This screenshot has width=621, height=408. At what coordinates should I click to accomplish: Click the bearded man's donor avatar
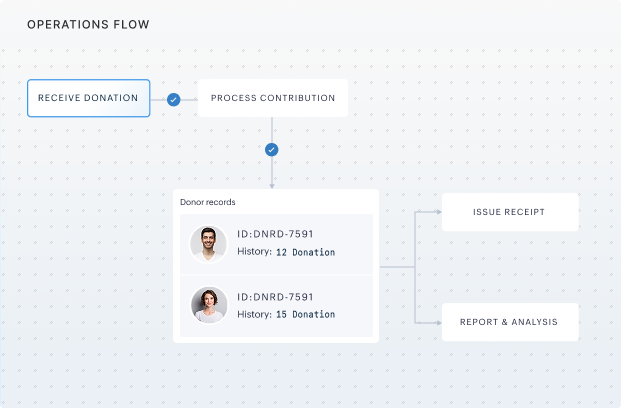click(x=209, y=243)
